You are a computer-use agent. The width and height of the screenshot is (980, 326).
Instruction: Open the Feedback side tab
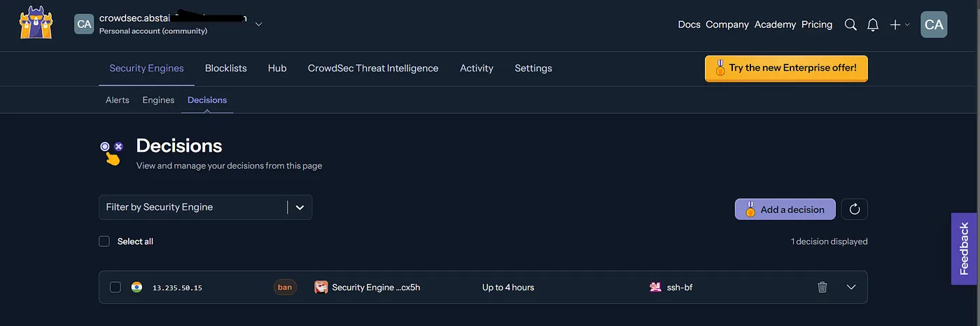pos(965,248)
